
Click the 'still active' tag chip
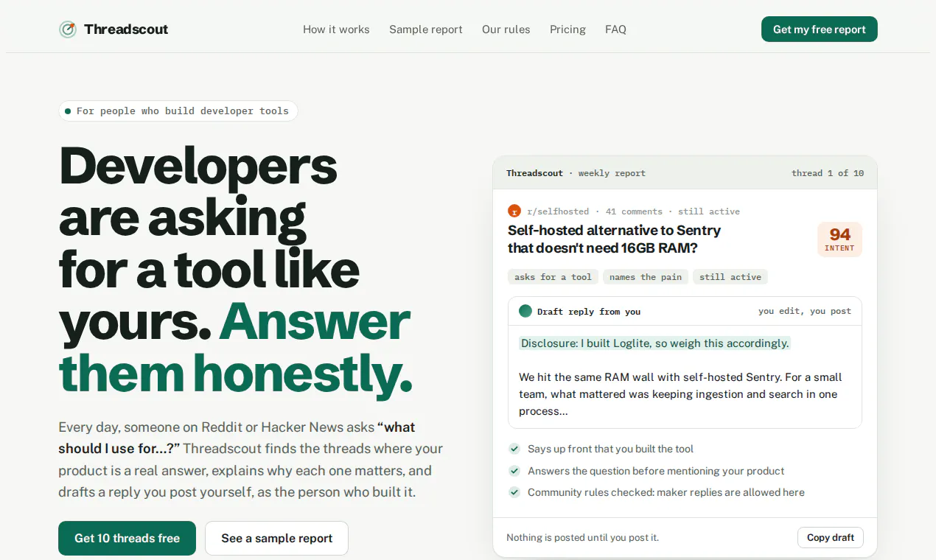(730, 277)
